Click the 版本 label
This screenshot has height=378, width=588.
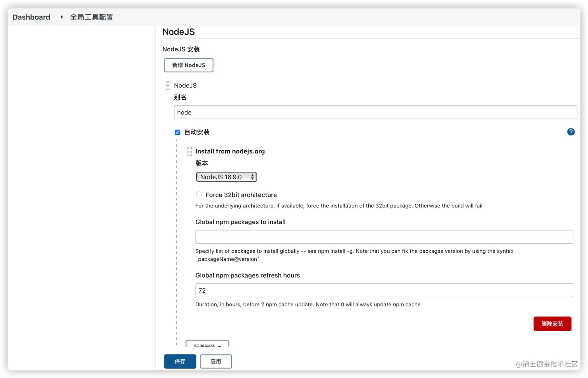tap(201, 163)
